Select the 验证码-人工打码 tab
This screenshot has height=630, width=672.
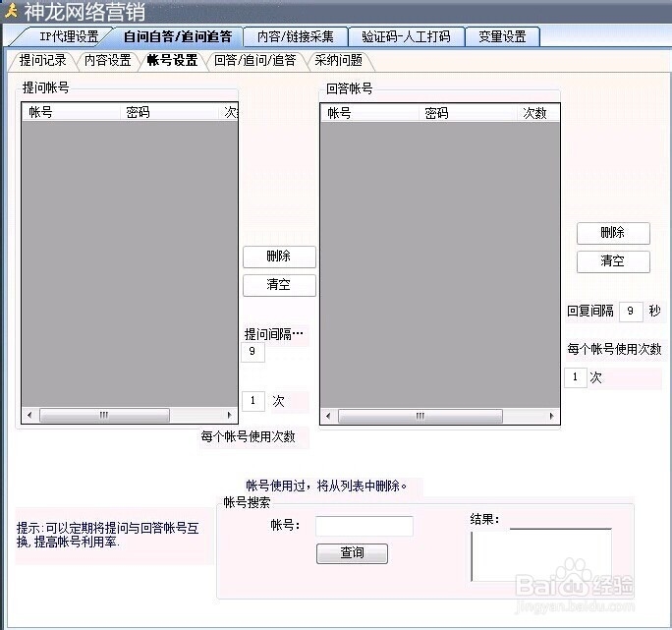(x=407, y=36)
